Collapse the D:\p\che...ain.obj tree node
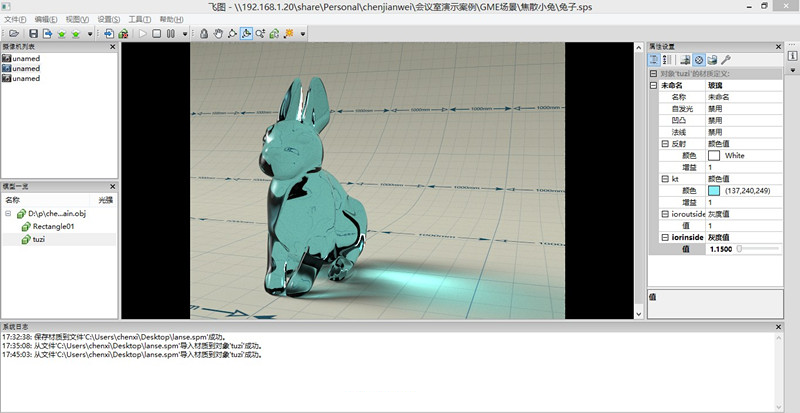The image size is (800, 413). pos(8,213)
